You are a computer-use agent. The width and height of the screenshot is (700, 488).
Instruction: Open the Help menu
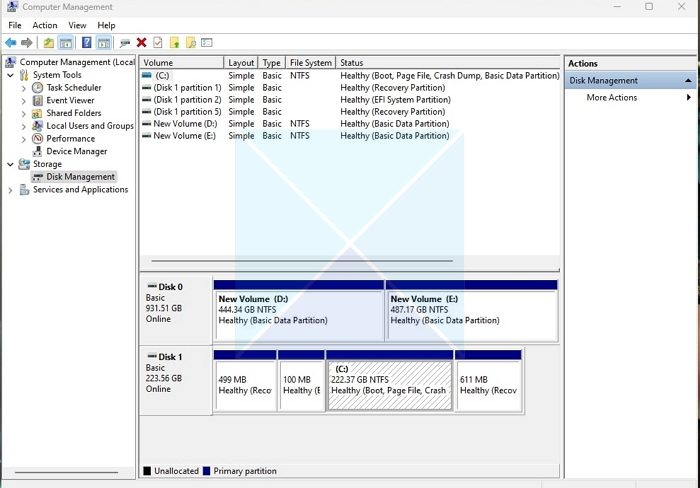click(106, 25)
